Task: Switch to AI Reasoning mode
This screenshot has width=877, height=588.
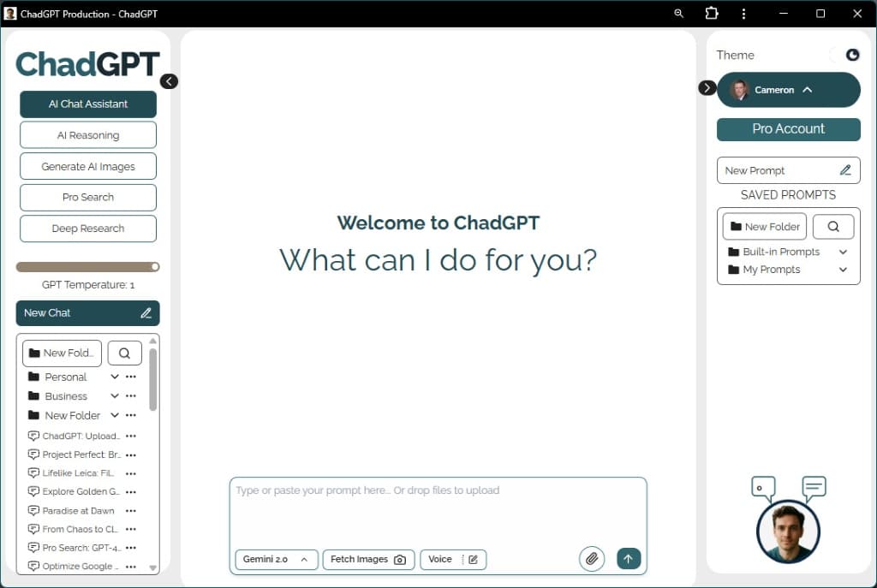Action: (88, 135)
